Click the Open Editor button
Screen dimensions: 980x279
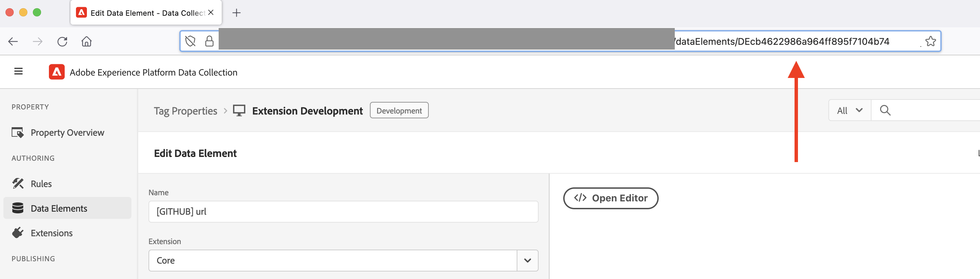(x=610, y=198)
